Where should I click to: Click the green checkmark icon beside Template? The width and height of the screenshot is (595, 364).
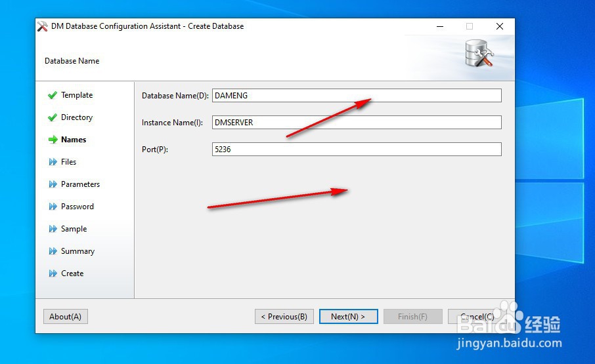click(53, 95)
